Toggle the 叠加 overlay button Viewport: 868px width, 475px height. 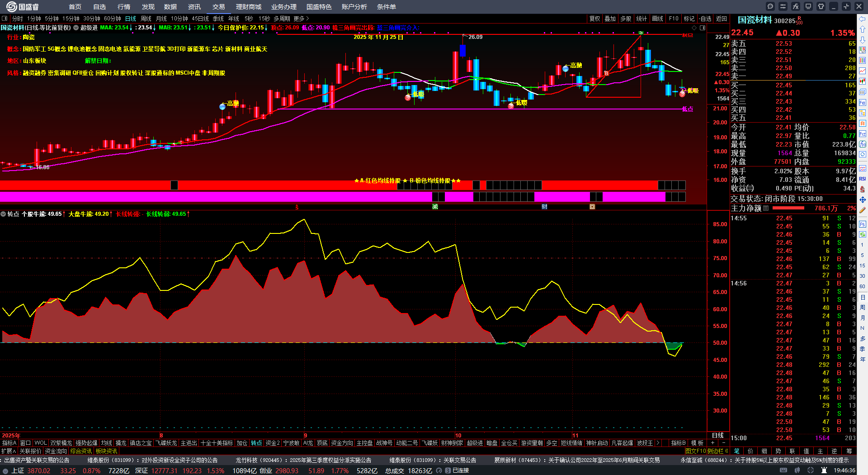coord(610,19)
